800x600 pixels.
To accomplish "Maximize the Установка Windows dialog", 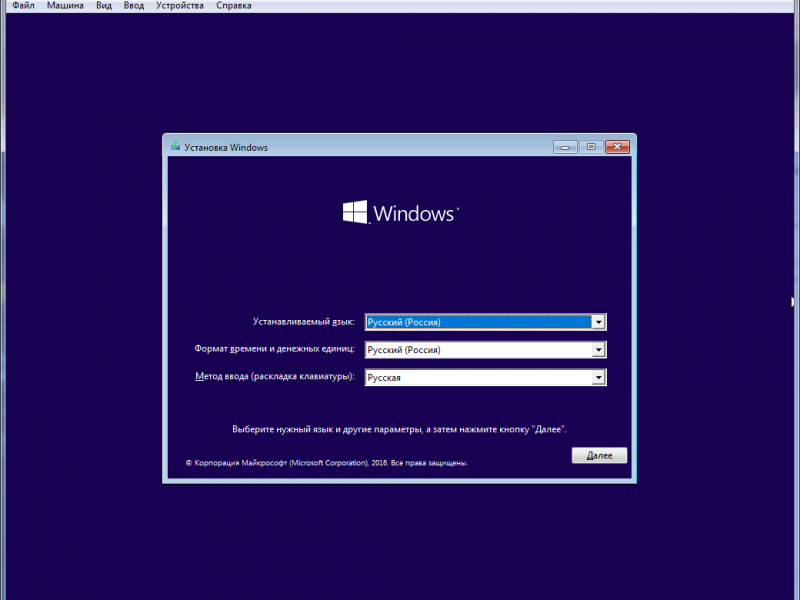I will (591, 147).
